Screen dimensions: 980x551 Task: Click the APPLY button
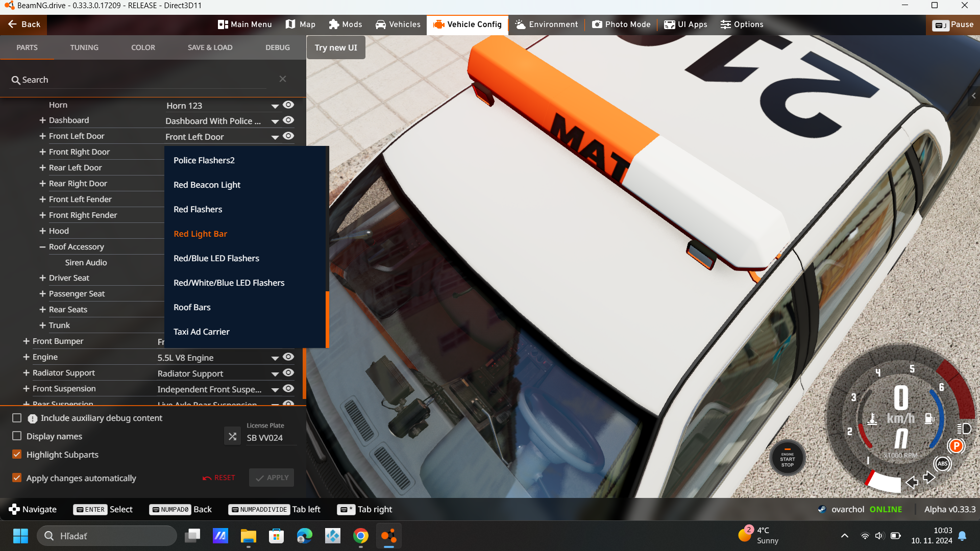(x=272, y=478)
